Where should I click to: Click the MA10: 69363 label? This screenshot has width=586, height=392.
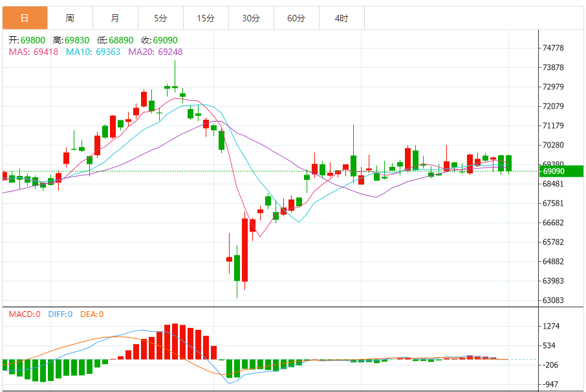[x=93, y=52]
